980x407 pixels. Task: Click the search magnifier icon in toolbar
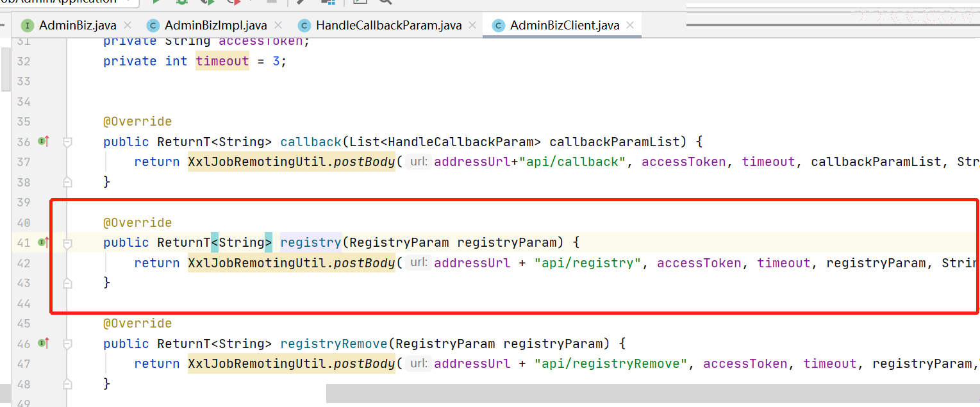[385, 2]
